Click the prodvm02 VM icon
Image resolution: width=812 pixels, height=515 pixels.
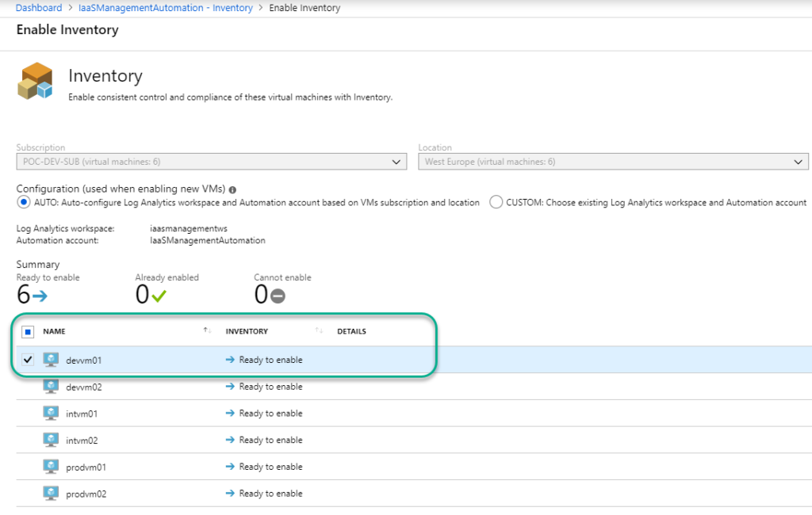[51, 494]
